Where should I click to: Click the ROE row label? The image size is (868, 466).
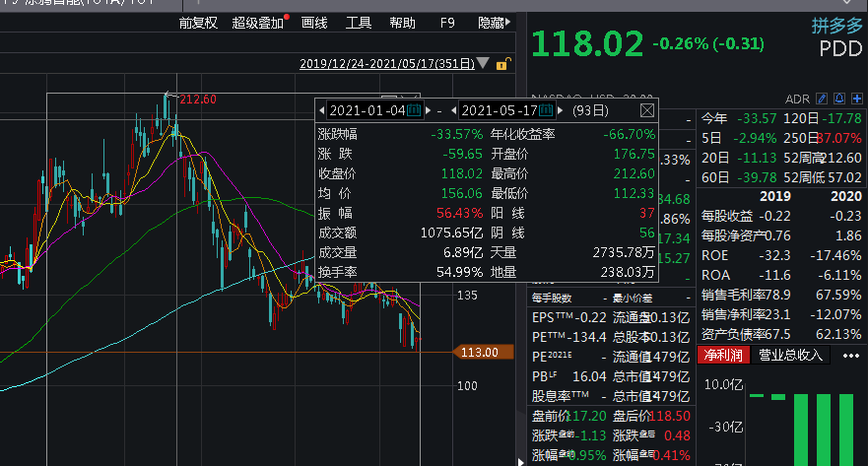tap(714, 256)
